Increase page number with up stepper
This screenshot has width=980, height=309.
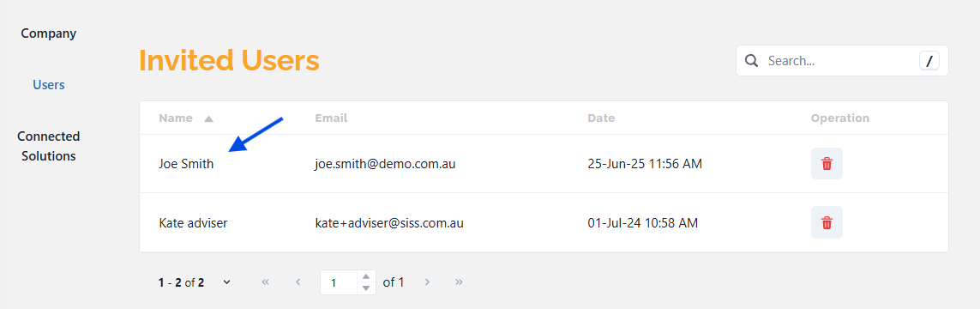366,276
